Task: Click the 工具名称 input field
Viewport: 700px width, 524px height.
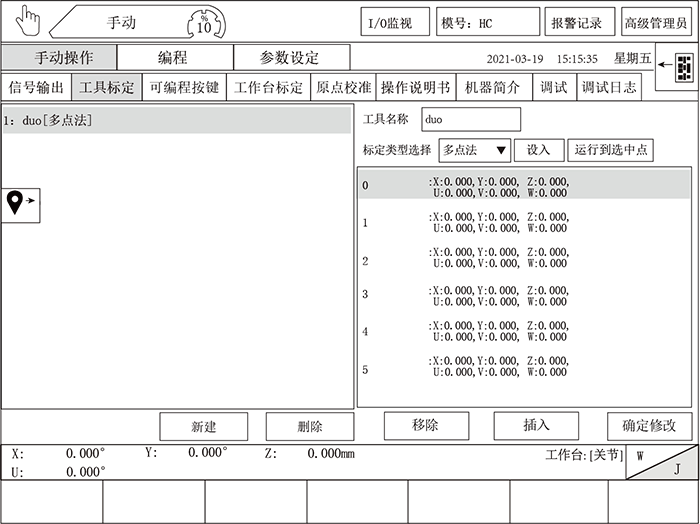Action: [x=470, y=119]
